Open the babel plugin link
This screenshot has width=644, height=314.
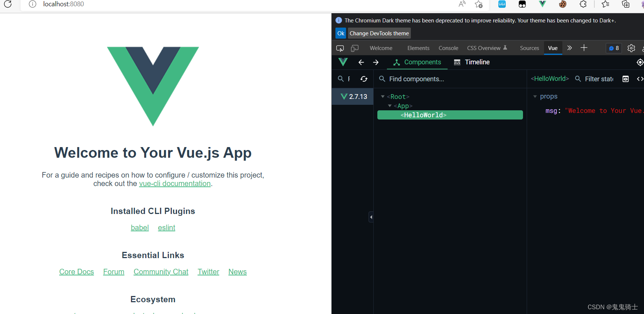[x=140, y=228]
